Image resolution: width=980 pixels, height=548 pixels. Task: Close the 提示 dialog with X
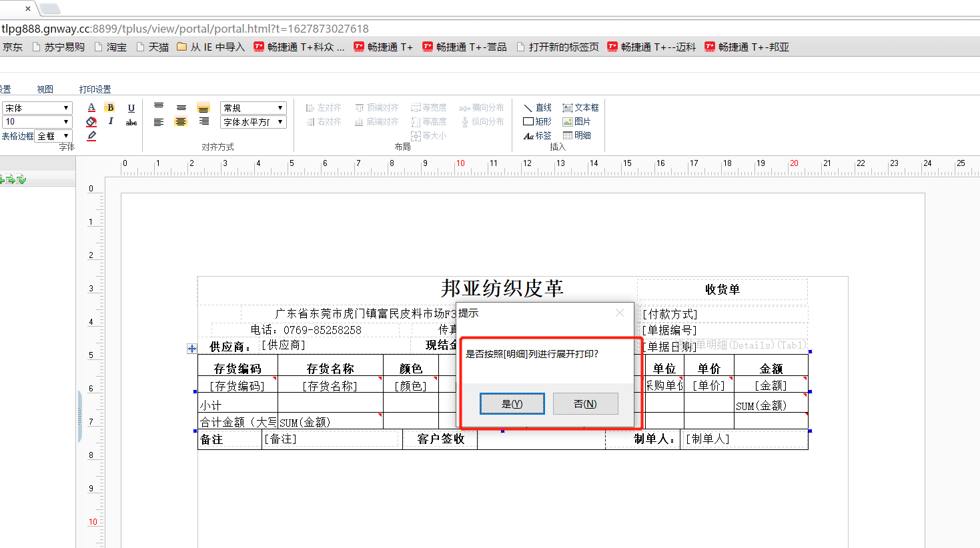tap(620, 313)
